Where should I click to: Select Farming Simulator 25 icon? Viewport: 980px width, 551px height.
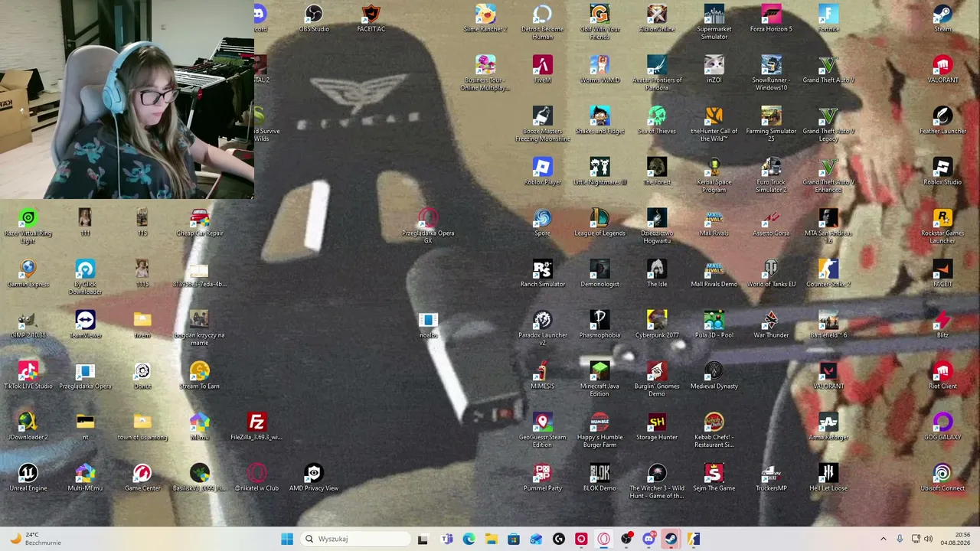click(771, 124)
